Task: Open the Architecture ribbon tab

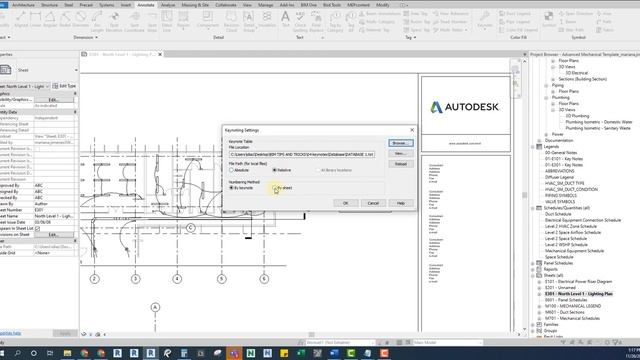Action: pyautogui.click(x=23, y=5)
